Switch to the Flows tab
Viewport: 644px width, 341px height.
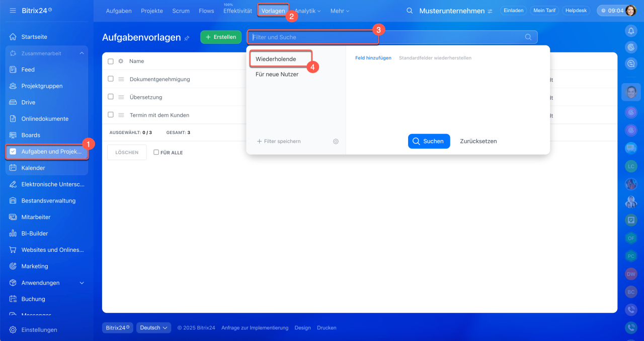pyautogui.click(x=206, y=11)
